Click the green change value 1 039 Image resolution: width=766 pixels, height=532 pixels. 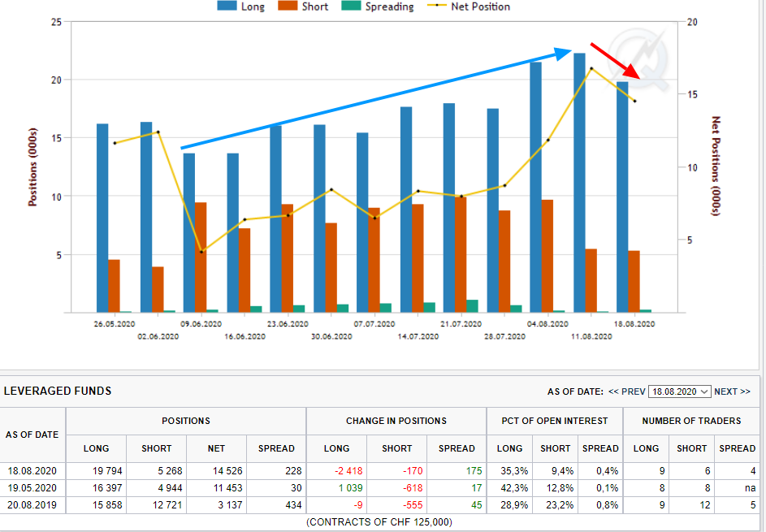point(351,488)
